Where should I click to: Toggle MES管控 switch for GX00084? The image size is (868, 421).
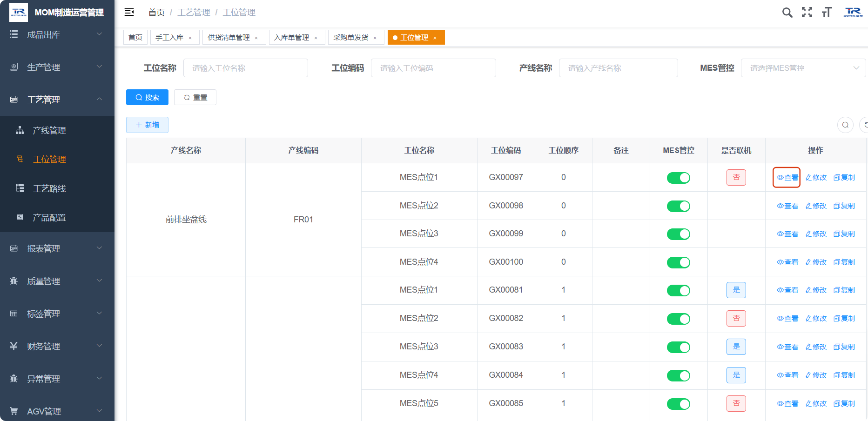click(679, 375)
